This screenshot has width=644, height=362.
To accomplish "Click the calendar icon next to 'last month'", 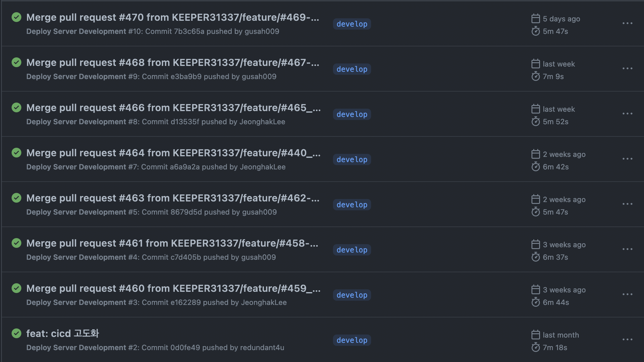I will 535,335.
